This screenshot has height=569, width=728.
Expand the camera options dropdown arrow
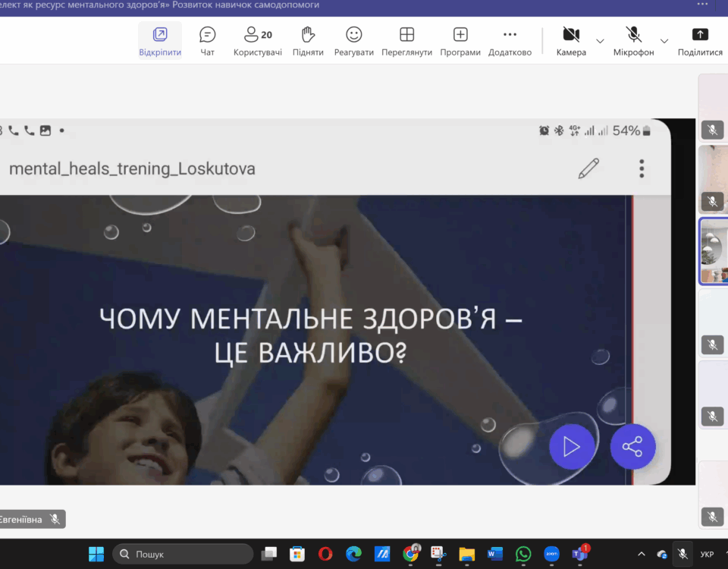coord(600,41)
